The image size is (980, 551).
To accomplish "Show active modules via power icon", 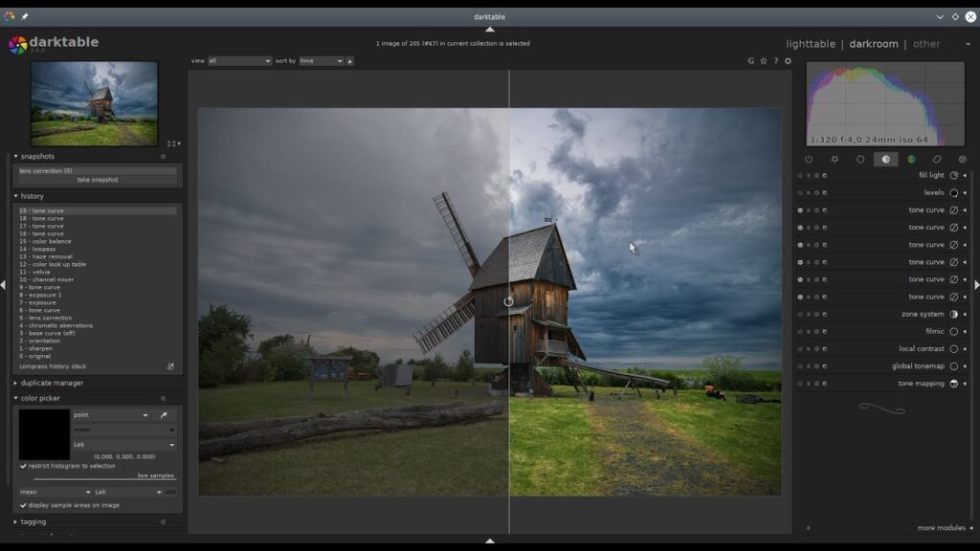I will 809,160.
